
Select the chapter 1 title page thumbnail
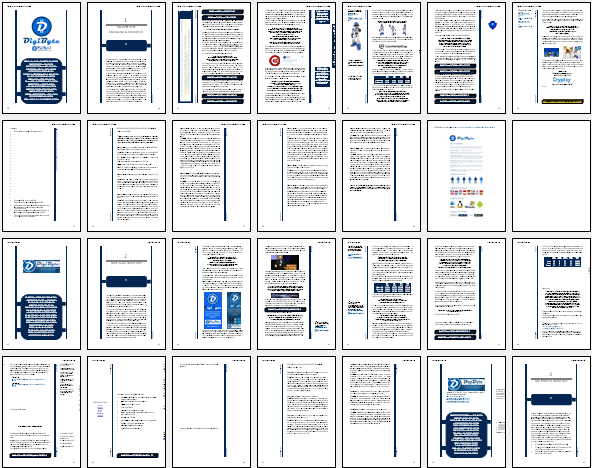pos(126,58)
